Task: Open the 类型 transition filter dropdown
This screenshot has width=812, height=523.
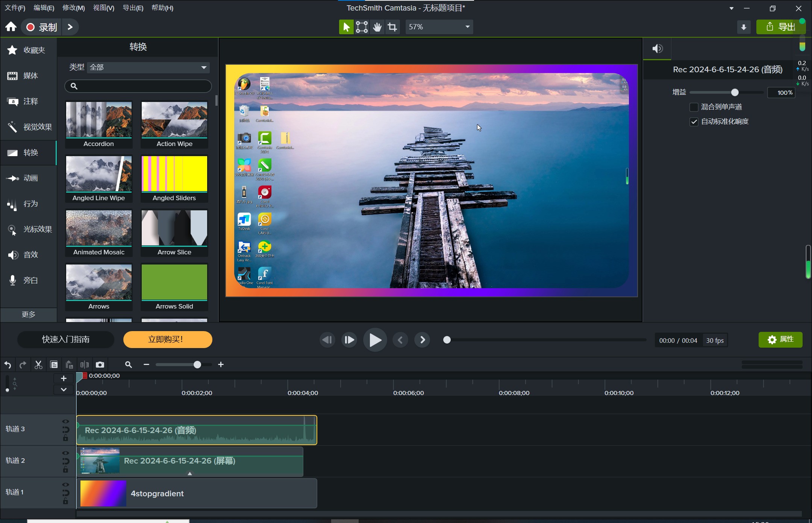Action: pyautogui.click(x=148, y=67)
